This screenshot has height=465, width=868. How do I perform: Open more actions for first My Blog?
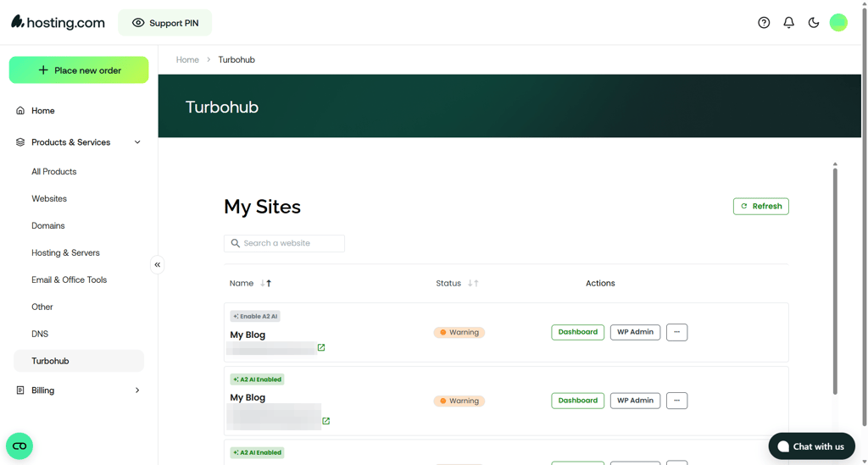coord(676,332)
